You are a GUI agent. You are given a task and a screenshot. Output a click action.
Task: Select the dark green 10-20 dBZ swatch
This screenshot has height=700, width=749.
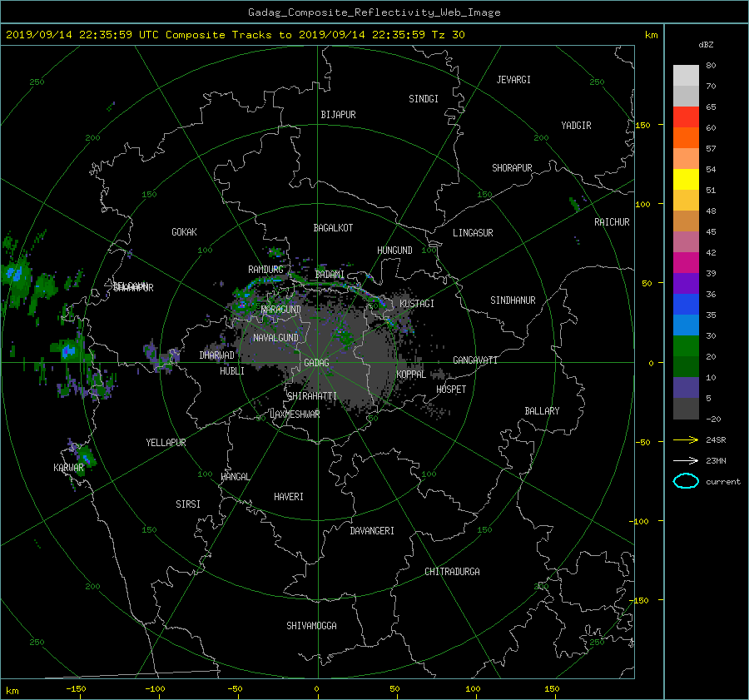coord(686,367)
